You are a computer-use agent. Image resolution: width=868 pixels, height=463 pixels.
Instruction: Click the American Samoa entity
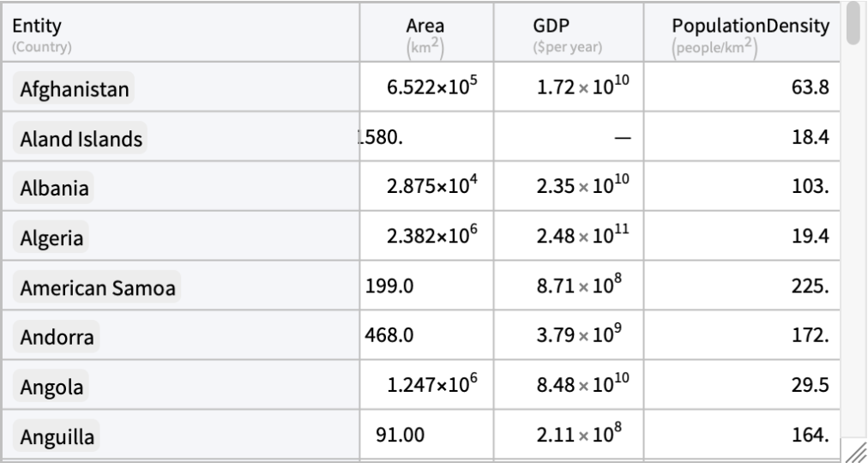[98, 289]
